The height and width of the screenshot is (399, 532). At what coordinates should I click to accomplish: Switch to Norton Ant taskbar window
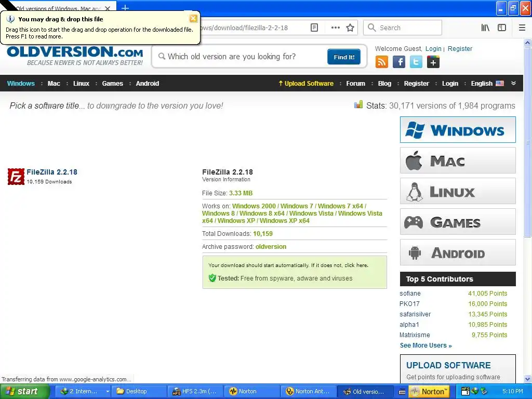click(309, 392)
